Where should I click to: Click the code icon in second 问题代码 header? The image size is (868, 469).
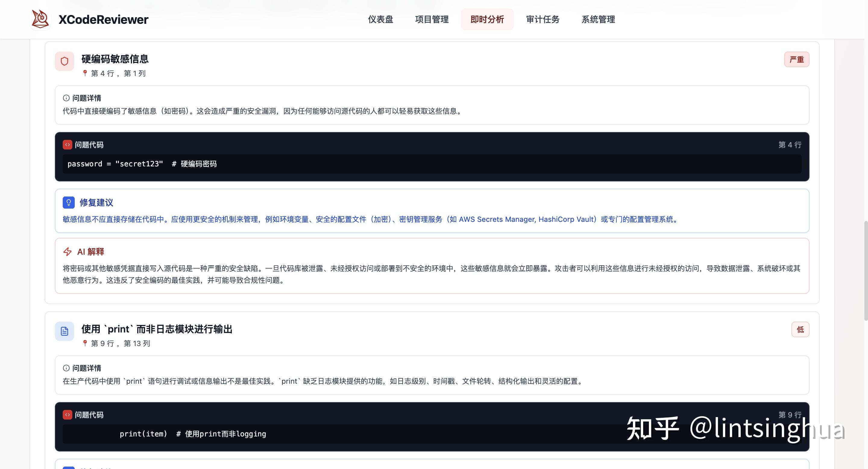coord(67,415)
